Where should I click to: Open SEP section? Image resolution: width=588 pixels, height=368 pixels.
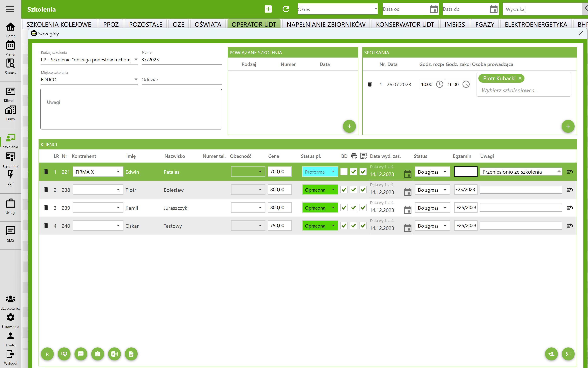[10, 178]
